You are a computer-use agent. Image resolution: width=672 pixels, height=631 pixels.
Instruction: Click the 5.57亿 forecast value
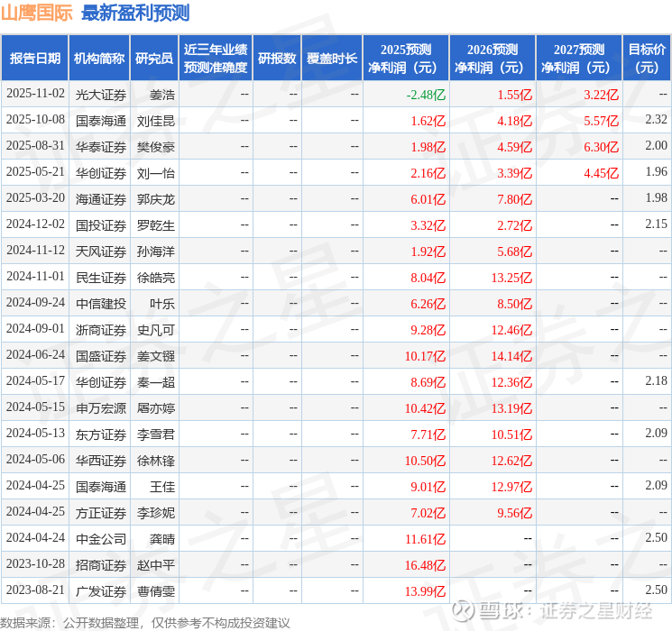coord(602,121)
